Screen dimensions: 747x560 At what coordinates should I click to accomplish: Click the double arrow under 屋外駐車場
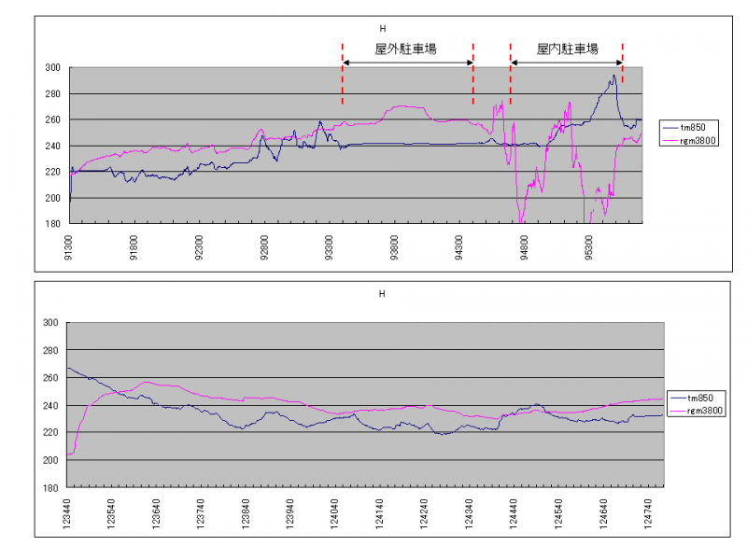click(407, 63)
